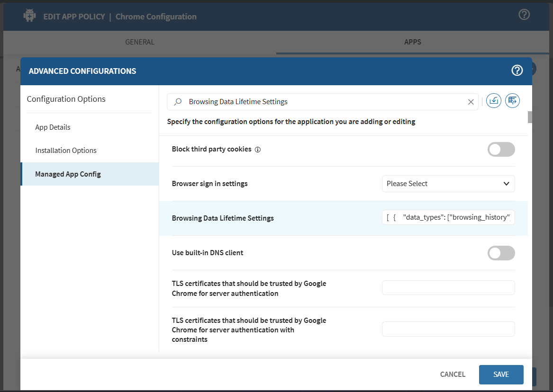Open Browser sign in settings dropdown

pos(448,184)
